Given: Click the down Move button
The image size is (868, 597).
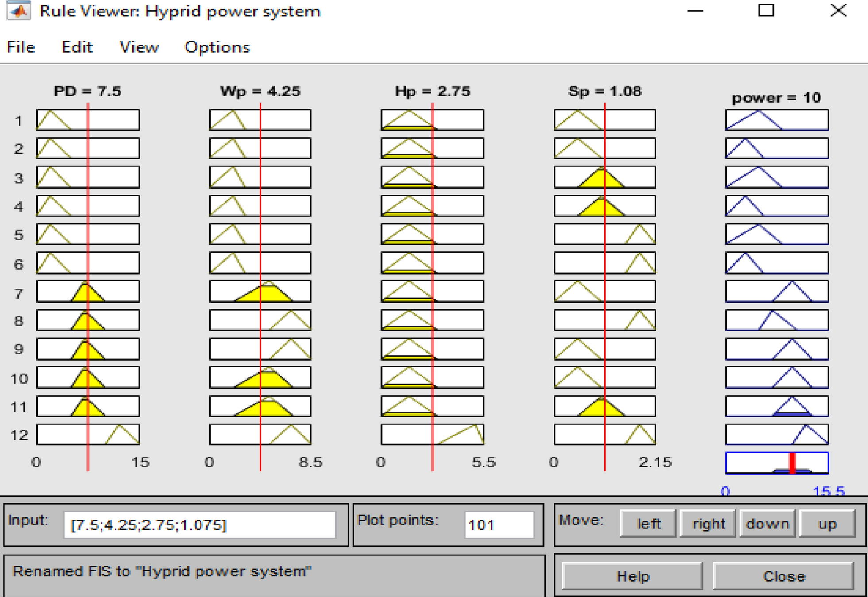Looking at the screenshot, I should pyautogui.click(x=767, y=524).
